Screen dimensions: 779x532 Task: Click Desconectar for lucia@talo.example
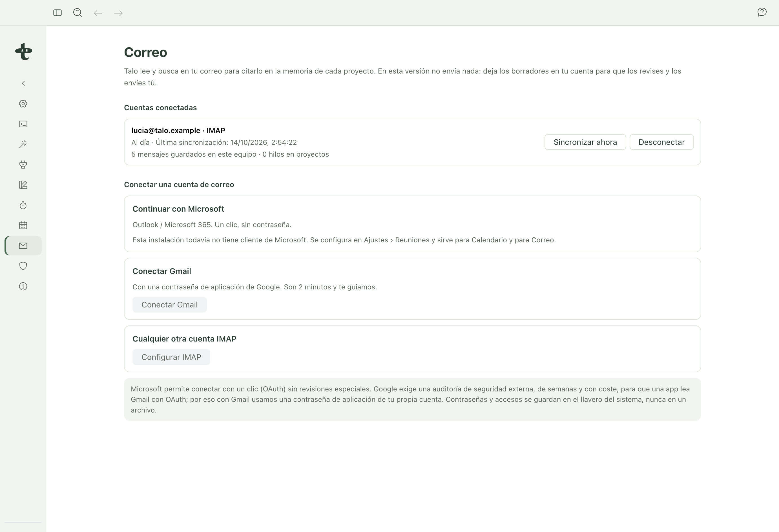pos(661,142)
